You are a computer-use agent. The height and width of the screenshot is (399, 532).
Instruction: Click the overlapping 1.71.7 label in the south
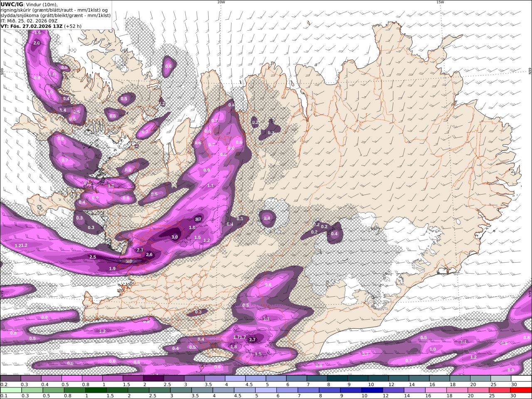click(x=240, y=337)
